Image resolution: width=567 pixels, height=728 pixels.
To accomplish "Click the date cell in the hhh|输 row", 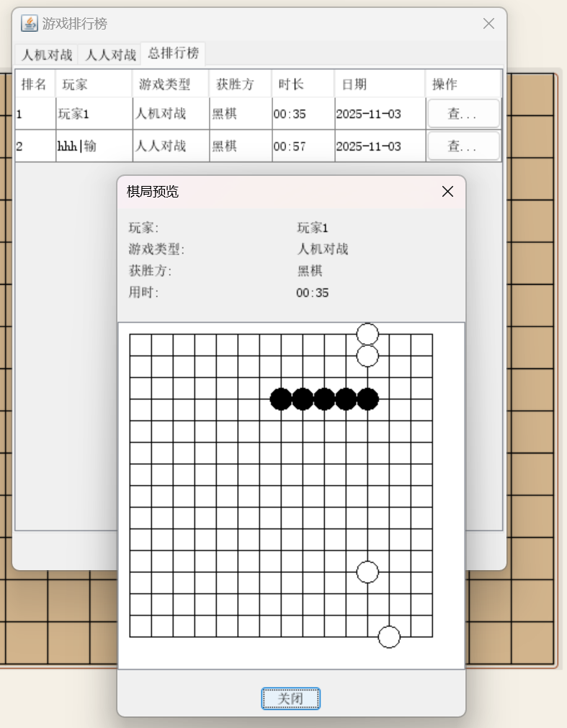I will pos(380,146).
